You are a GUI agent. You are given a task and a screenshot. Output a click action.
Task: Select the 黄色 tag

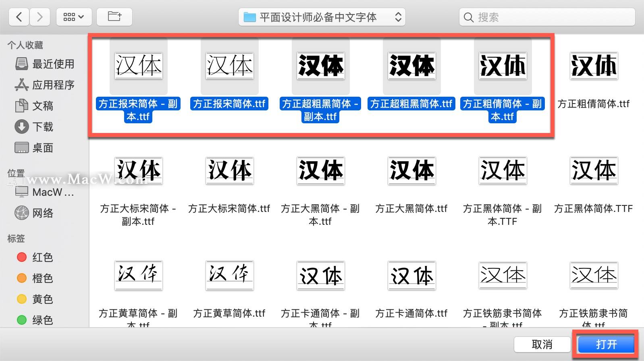coord(35,299)
